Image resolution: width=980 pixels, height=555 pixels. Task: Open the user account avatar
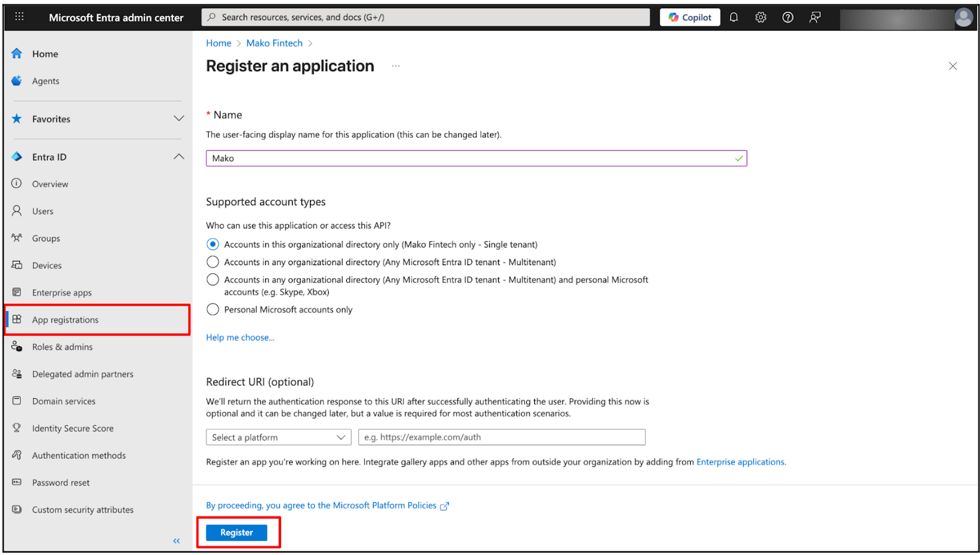point(963,17)
